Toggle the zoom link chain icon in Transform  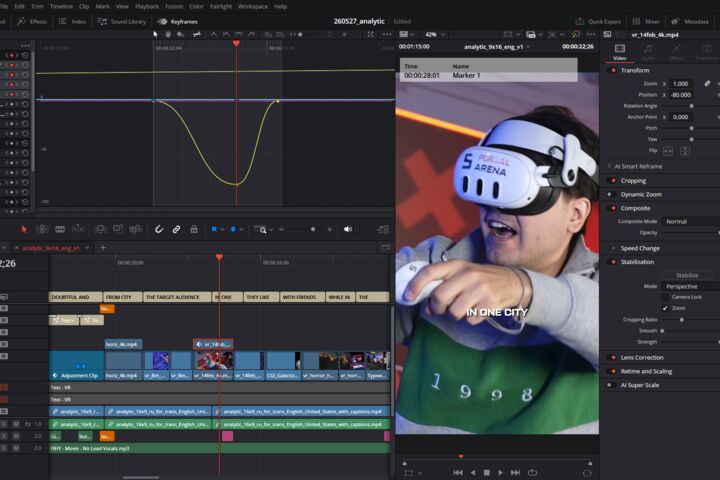coord(707,84)
